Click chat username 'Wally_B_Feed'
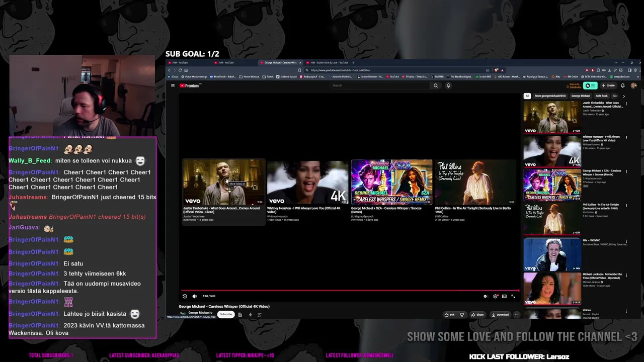Viewport: 644px width, 362px height. tap(30, 161)
